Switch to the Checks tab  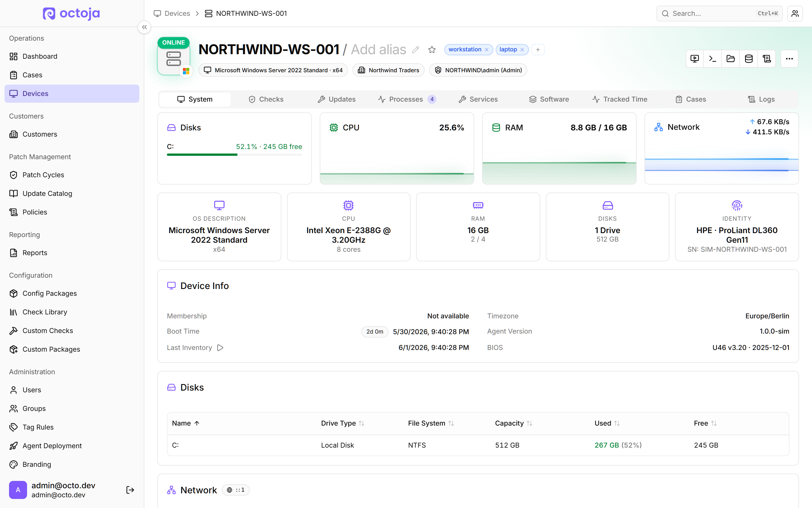tap(266, 99)
